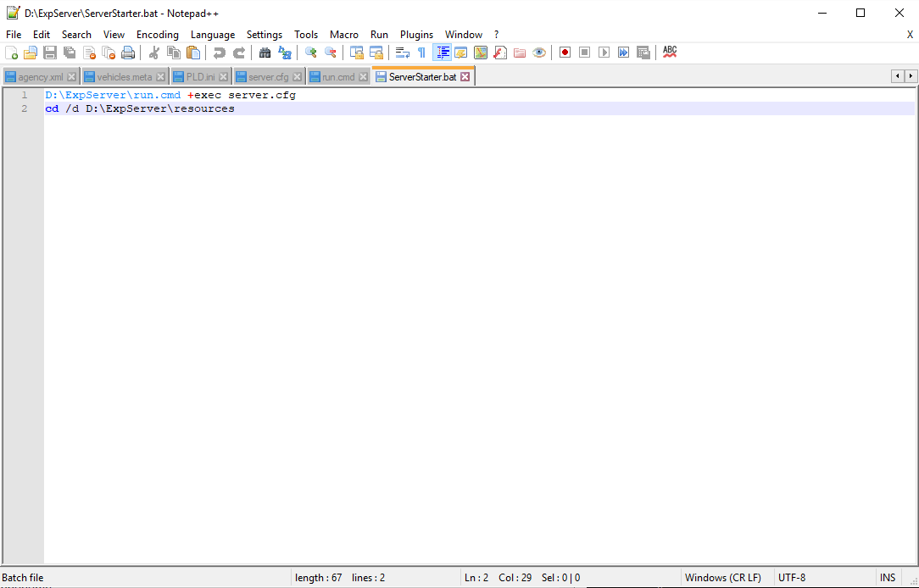Toggle show all characters pilcrow icon
The height and width of the screenshot is (588, 919).
421,53
